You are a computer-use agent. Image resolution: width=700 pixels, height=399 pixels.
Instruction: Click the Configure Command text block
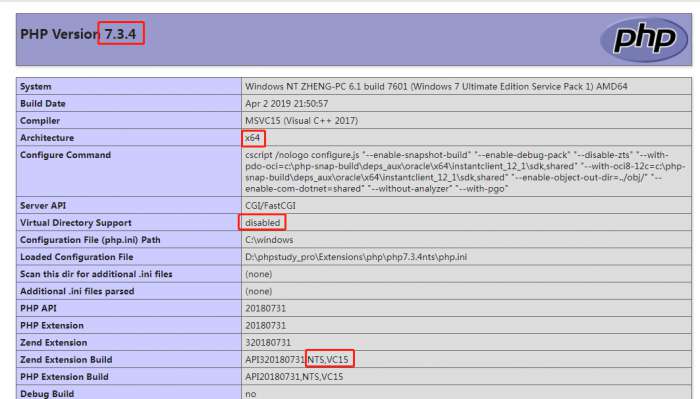tap(464, 172)
